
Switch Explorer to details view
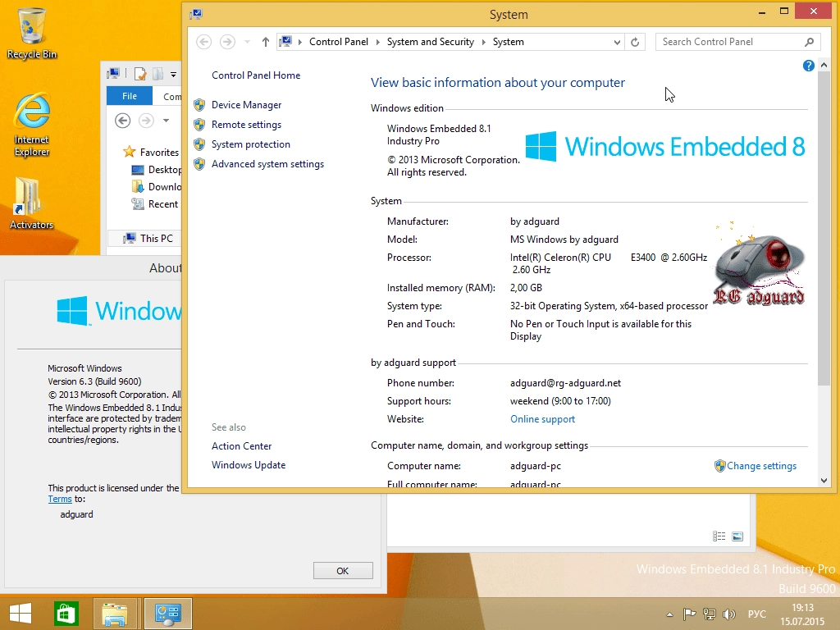(x=719, y=536)
